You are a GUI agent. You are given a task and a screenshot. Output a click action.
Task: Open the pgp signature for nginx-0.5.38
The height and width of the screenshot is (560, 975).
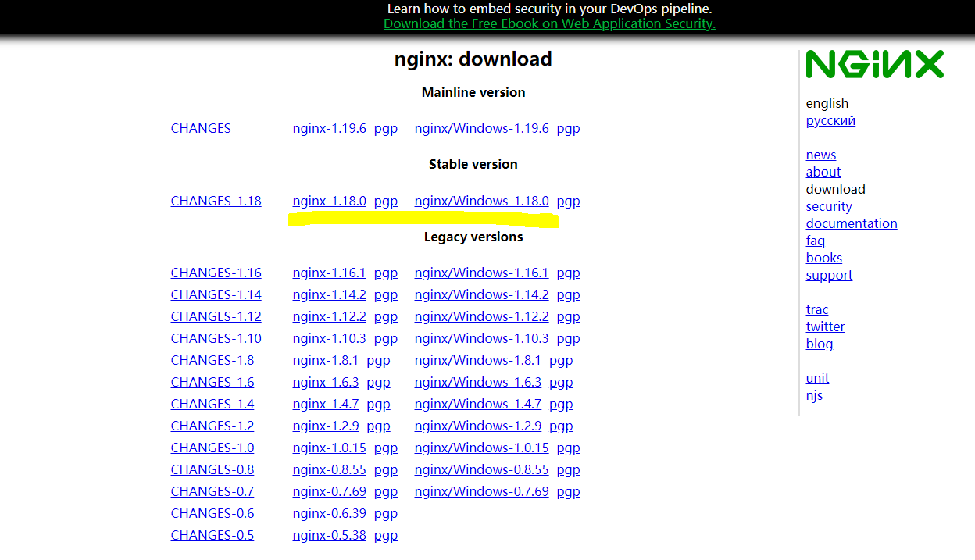[386, 535]
